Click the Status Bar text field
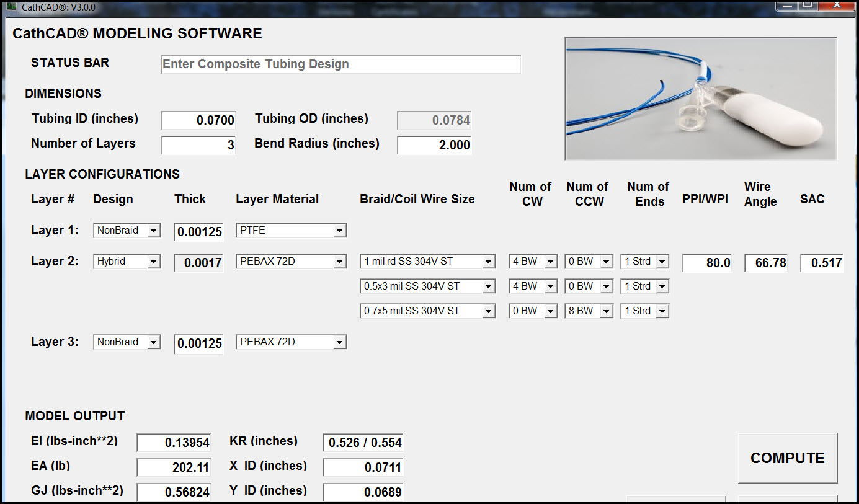859x504 pixels. 340,64
